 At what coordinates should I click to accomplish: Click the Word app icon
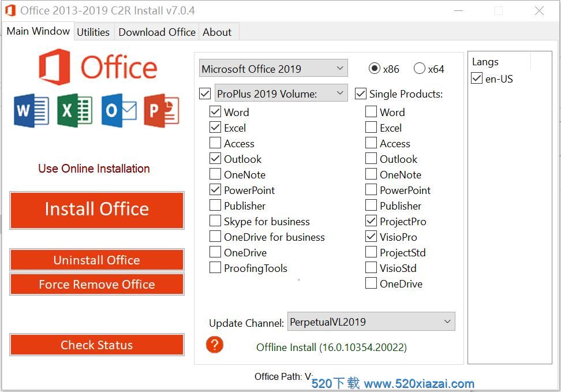point(31,110)
